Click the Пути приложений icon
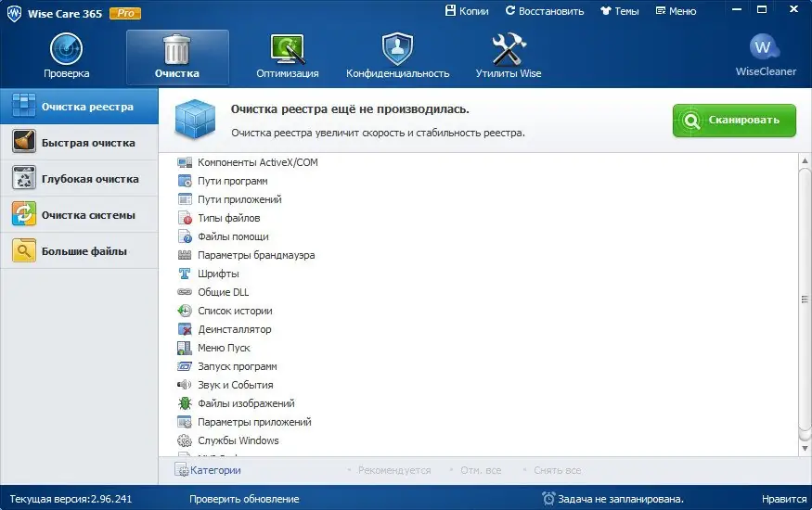This screenshot has width=812, height=510. 185,199
